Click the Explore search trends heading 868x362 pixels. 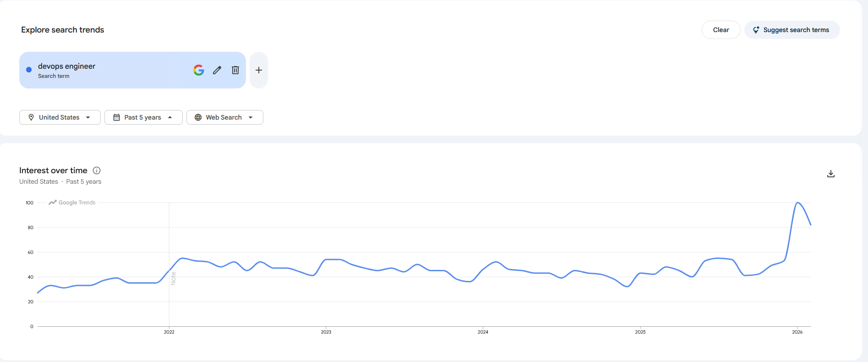point(63,30)
